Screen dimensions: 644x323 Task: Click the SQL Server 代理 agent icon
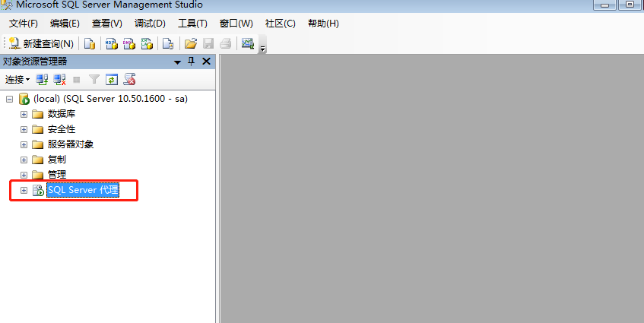click(38, 190)
